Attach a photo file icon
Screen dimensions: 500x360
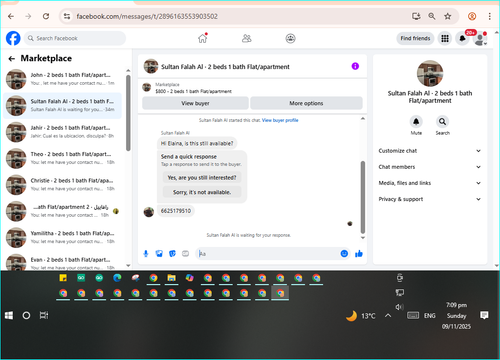[x=159, y=254]
